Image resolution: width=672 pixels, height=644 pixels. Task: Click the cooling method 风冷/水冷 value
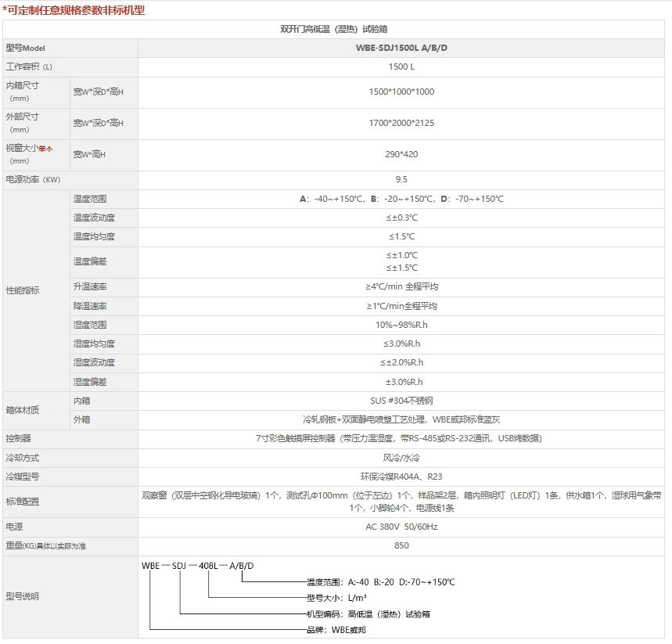(401, 457)
